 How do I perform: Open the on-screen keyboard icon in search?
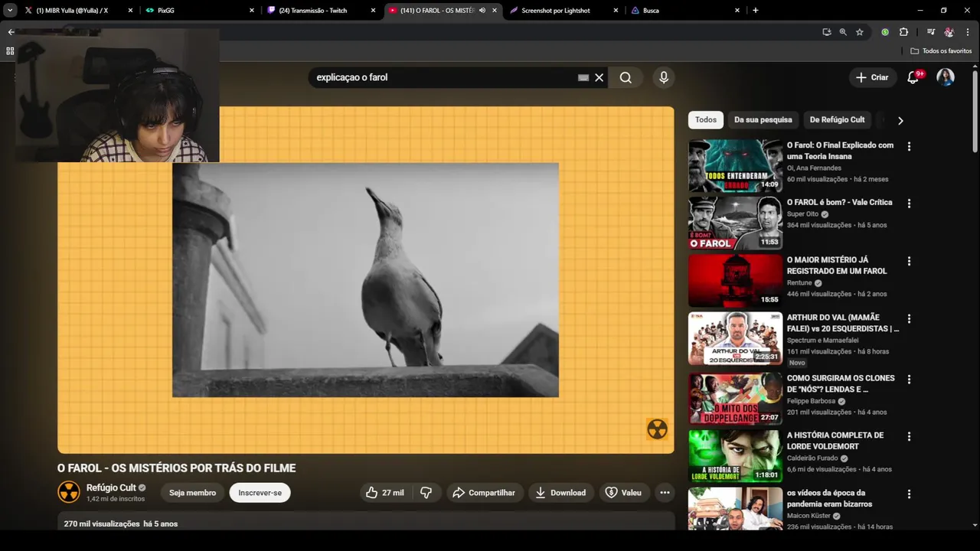coord(583,77)
